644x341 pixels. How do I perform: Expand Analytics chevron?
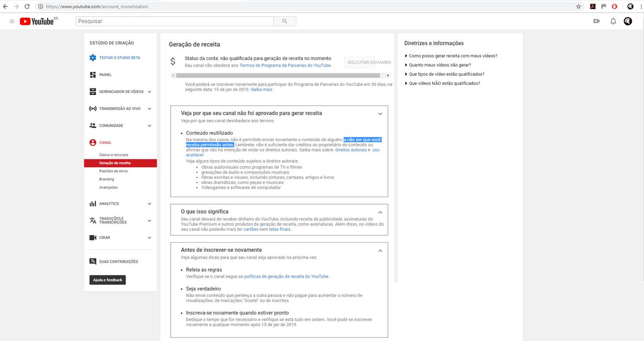[150, 204]
